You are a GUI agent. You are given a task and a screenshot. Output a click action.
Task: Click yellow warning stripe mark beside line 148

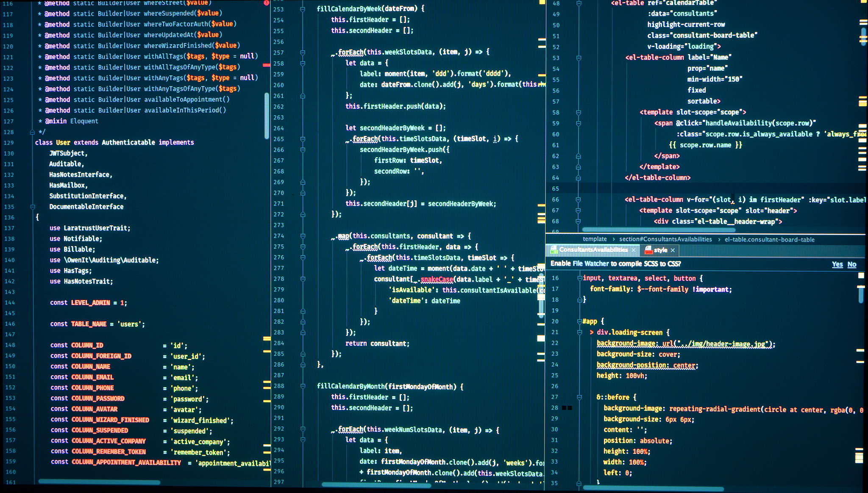(267, 339)
